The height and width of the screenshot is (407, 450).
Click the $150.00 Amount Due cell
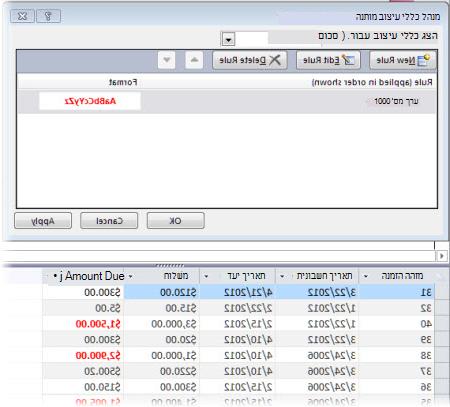coord(84,387)
